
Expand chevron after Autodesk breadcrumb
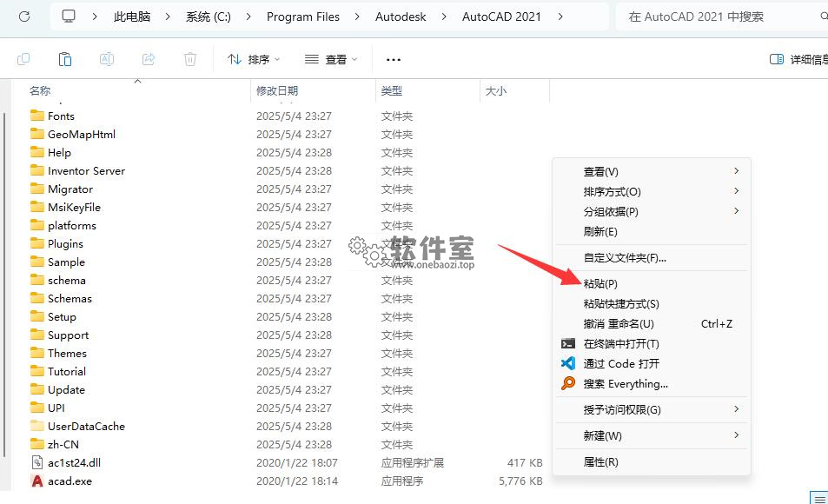(x=444, y=17)
